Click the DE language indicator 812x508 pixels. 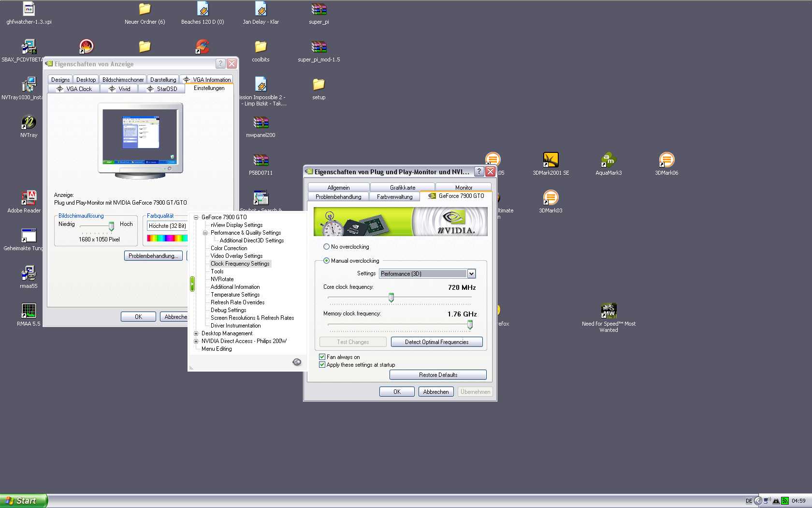click(x=749, y=501)
